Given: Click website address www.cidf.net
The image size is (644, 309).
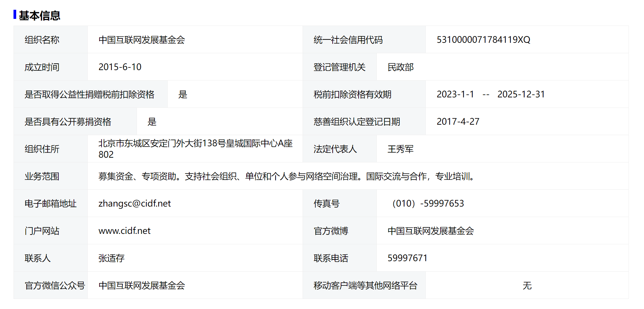Looking at the screenshot, I should (x=124, y=231).
